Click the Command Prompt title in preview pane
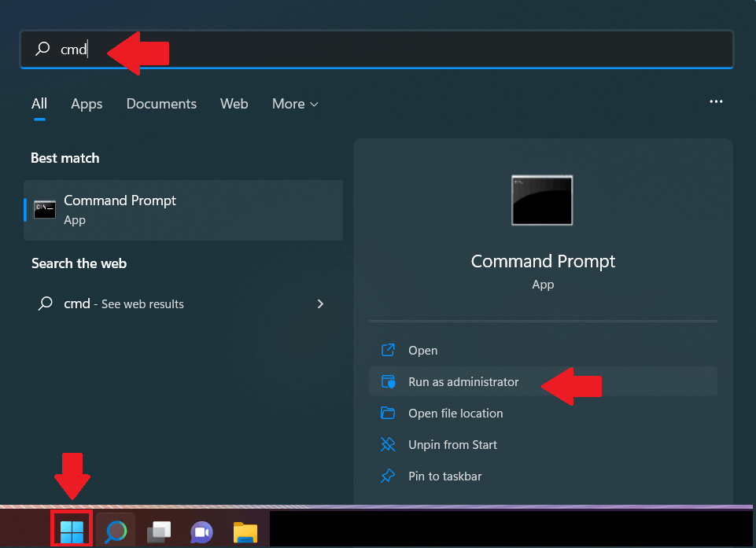The image size is (756, 548). 543,262
